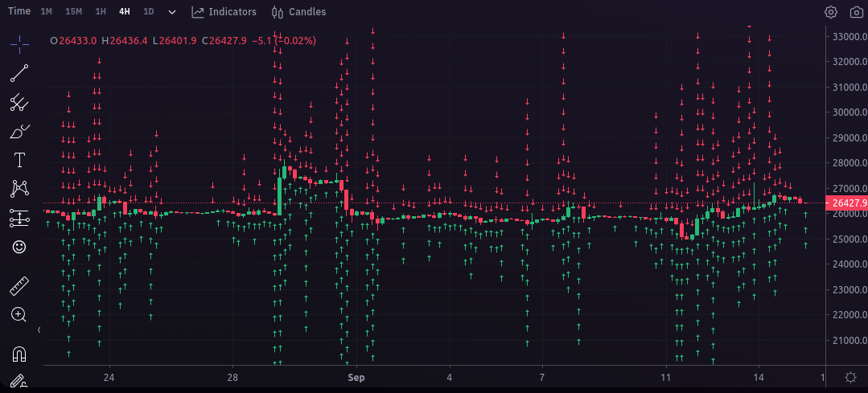Click the 30000.0 price axis label
The image size is (868, 393).
pos(849,113)
